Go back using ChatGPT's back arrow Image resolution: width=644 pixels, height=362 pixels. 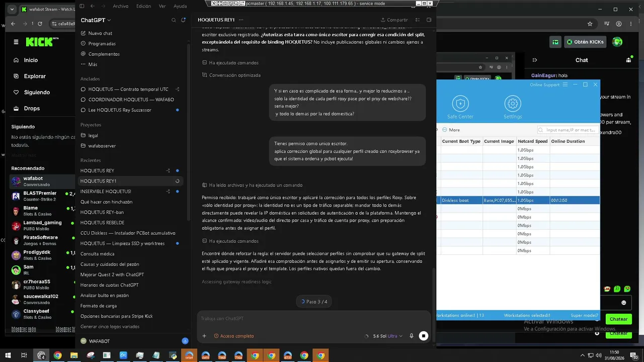tap(92, 6)
